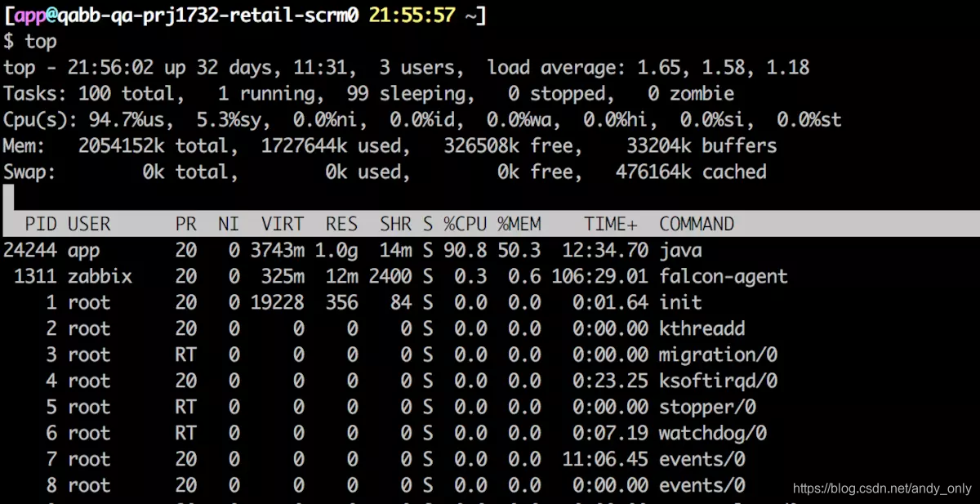
Task: Click the PID 24244 entry
Action: coord(30,250)
